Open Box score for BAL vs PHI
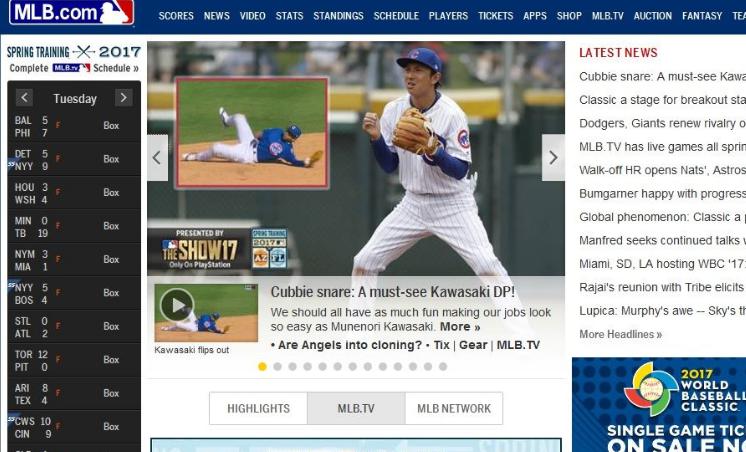The image size is (746, 452). pyautogui.click(x=111, y=126)
